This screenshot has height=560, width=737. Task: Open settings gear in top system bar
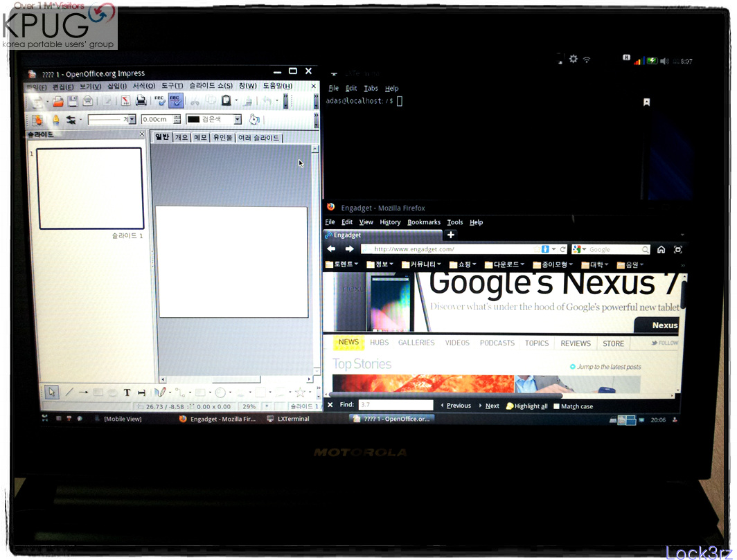coord(574,60)
